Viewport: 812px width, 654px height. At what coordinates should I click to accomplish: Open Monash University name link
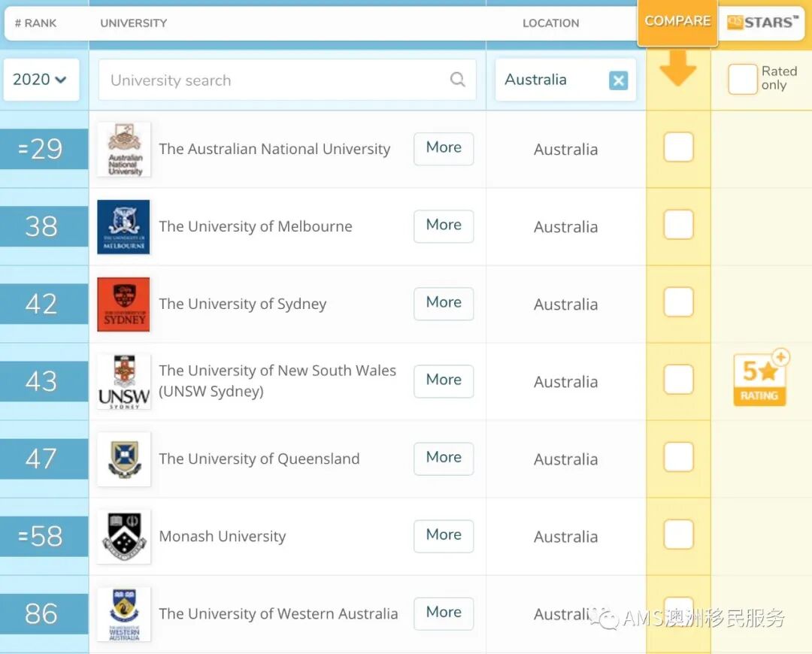tap(222, 537)
